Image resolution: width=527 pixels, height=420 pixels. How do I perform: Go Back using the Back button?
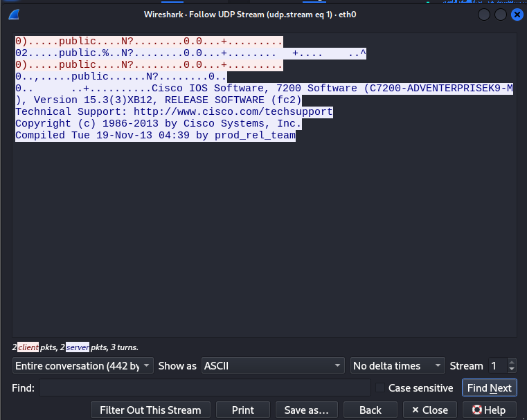370,410
